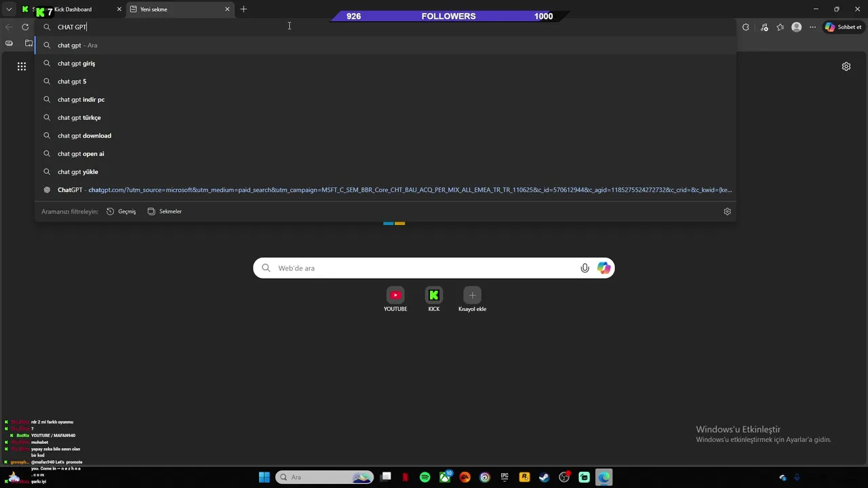868x488 pixels.
Task: Open the Windows Start menu
Action: pyautogui.click(x=264, y=477)
